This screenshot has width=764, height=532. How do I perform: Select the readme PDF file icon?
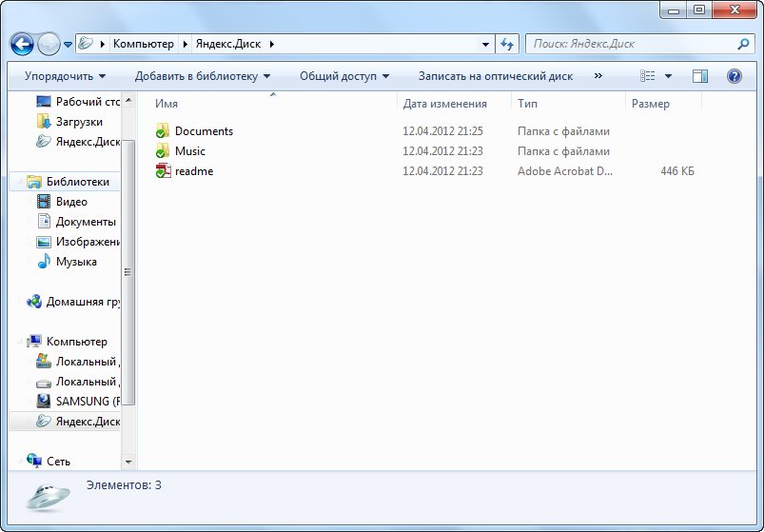[x=164, y=171]
